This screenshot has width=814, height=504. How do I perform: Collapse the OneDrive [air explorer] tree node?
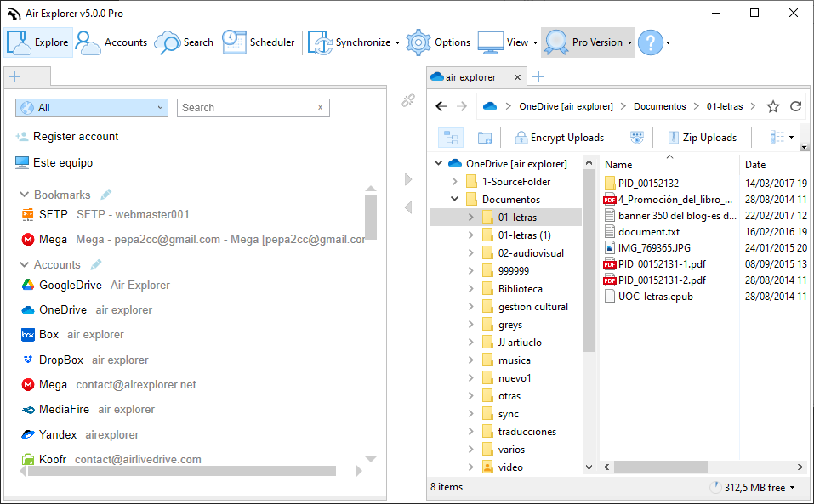click(439, 163)
